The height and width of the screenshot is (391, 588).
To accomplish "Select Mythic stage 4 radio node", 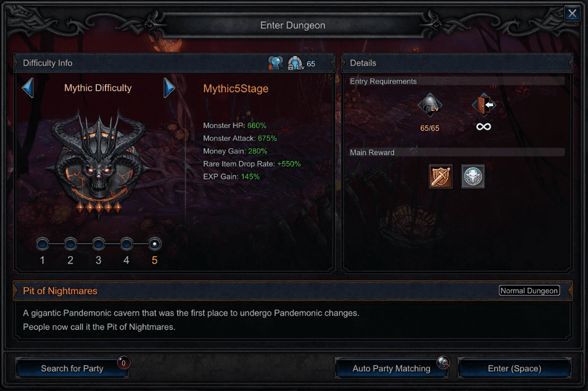I will coord(126,245).
